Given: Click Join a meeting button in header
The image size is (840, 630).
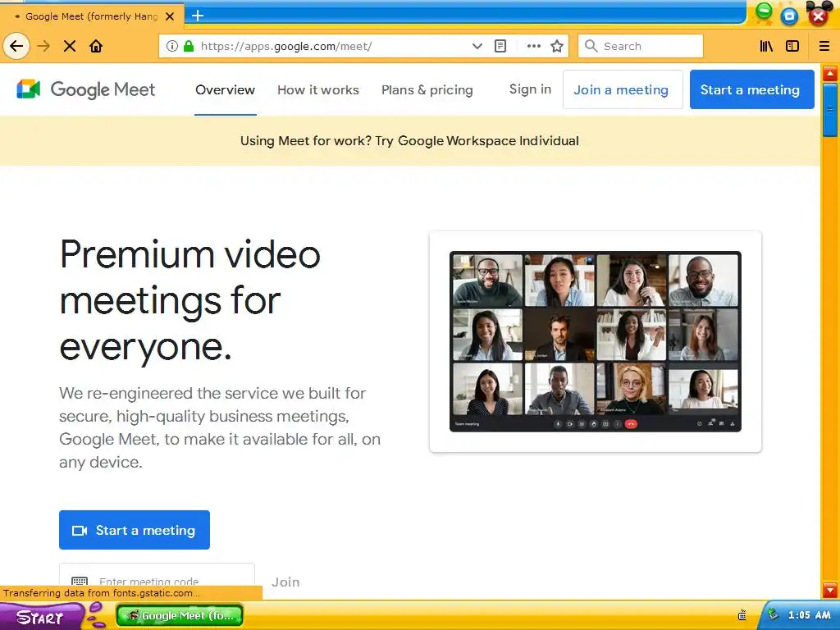Looking at the screenshot, I should 623,89.
